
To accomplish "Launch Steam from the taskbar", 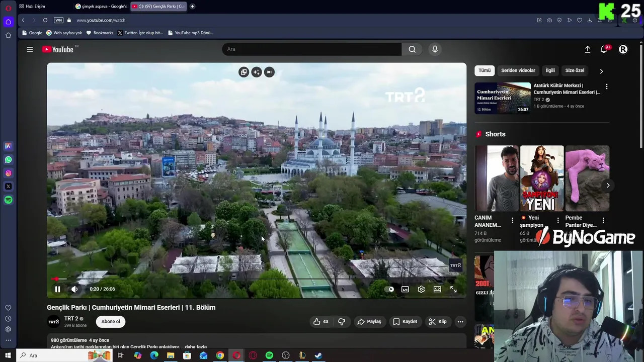I will pyautogui.click(x=318, y=355).
